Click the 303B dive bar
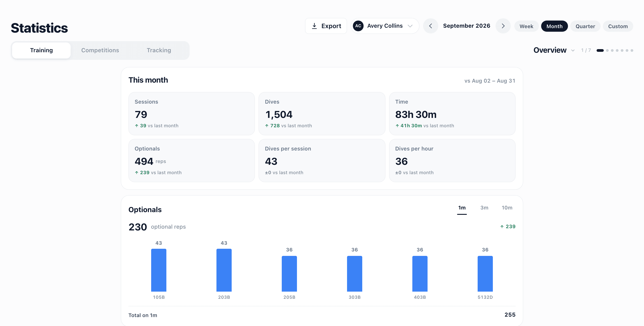This screenshot has width=644, height=326. pyautogui.click(x=354, y=274)
